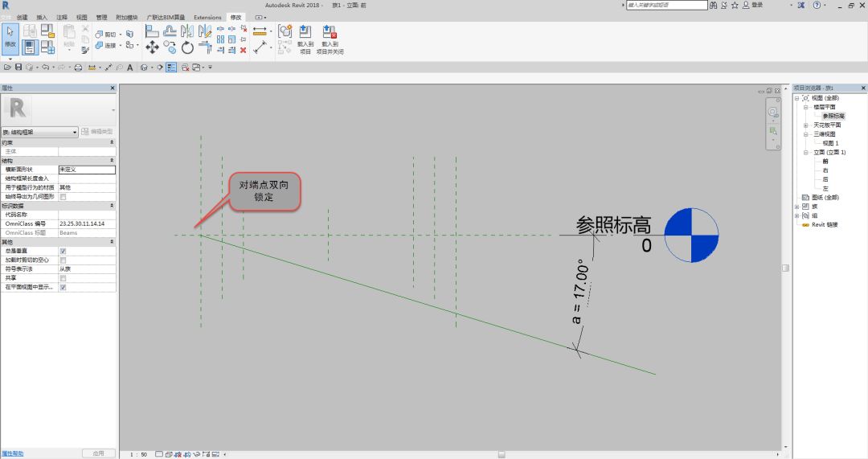This screenshot has width=868, height=459.
Task: Click the Undo arrow in quick access toolbar
Action: (45, 68)
